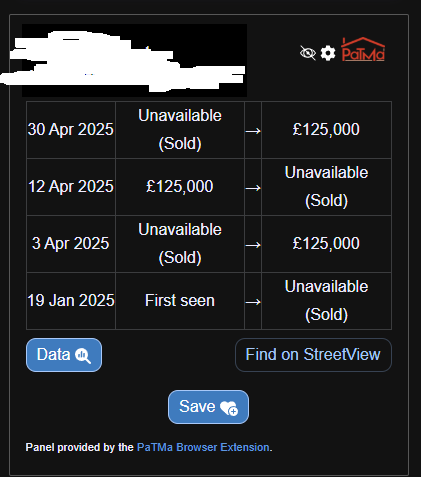Click the heart-plus icon in Save button
Screen dimensions: 421x477
[229, 408]
